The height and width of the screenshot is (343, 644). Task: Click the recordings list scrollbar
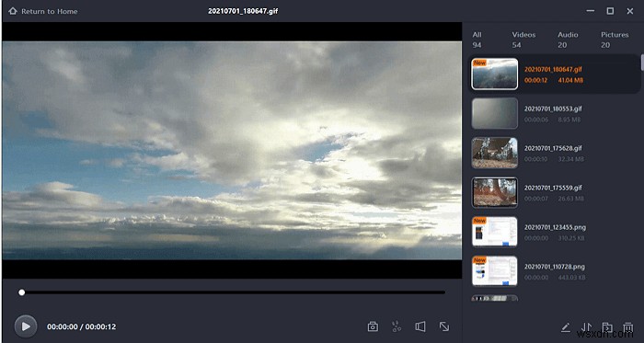pos(642,62)
